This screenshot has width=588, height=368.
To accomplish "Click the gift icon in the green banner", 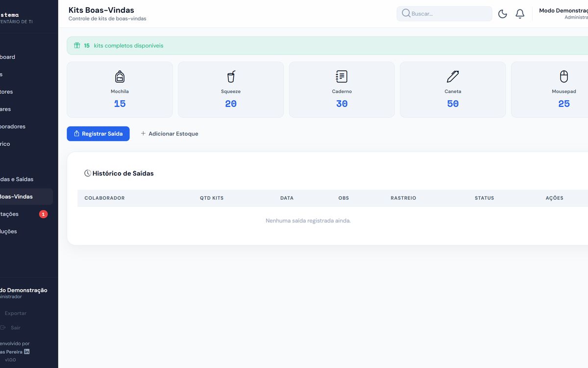I will tap(77, 46).
